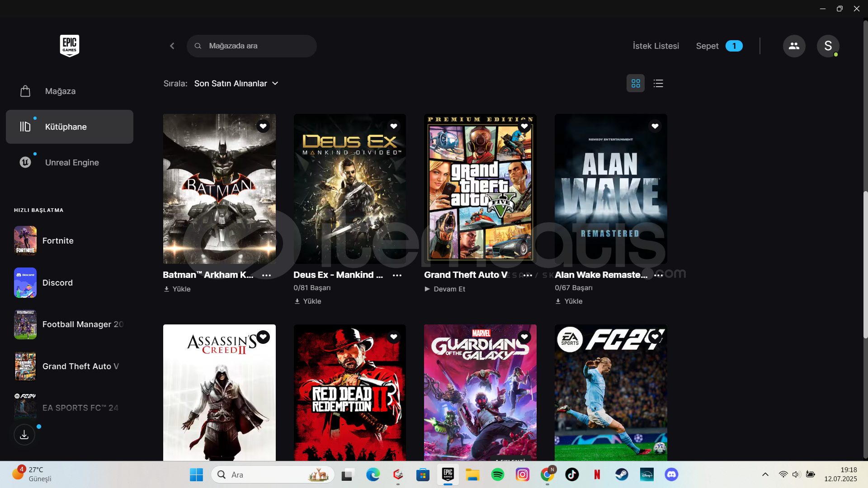Viewport: 868px width, 488px height.
Task: Switch to list view
Action: tap(658, 84)
